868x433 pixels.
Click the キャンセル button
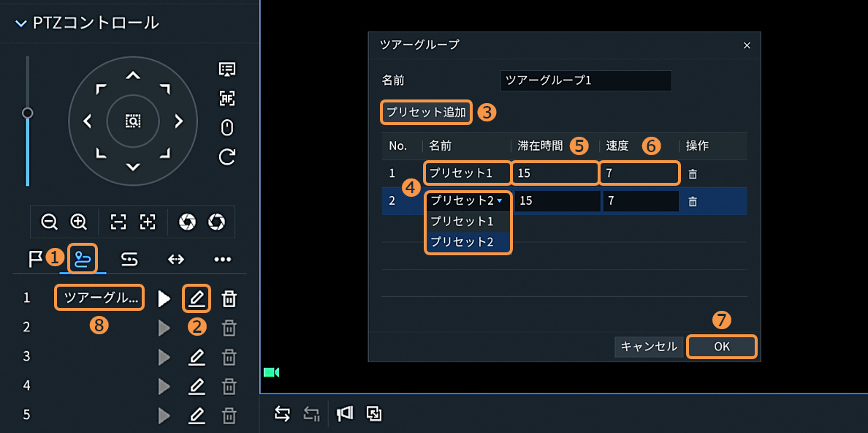pos(648,347)
